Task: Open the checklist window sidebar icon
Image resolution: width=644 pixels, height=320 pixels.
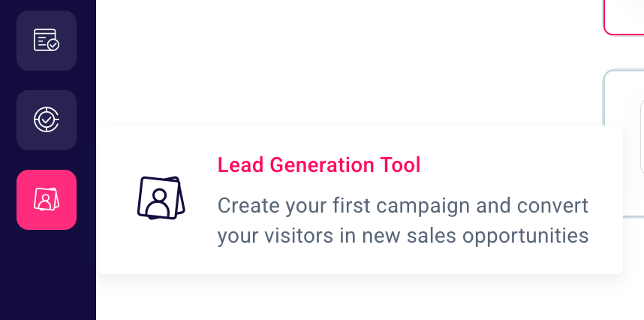Action: tap(47, 41)
